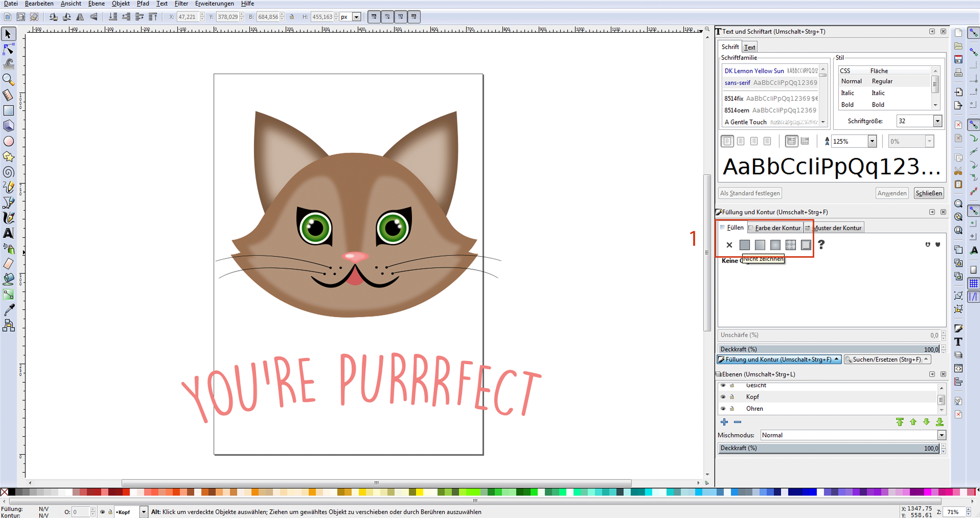Toggle visibility eye of Ohren layer
Image resolution: width=980 pixels, height=518 pixels.
tap(723, 408)
